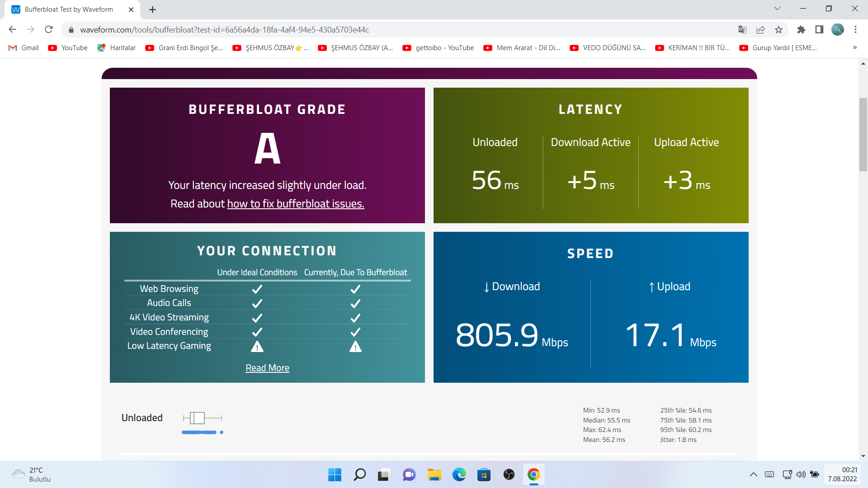Select the Bufferbloat Test by Waveform tab
Screen dimensions: 868x488
[x=69, y=9]
